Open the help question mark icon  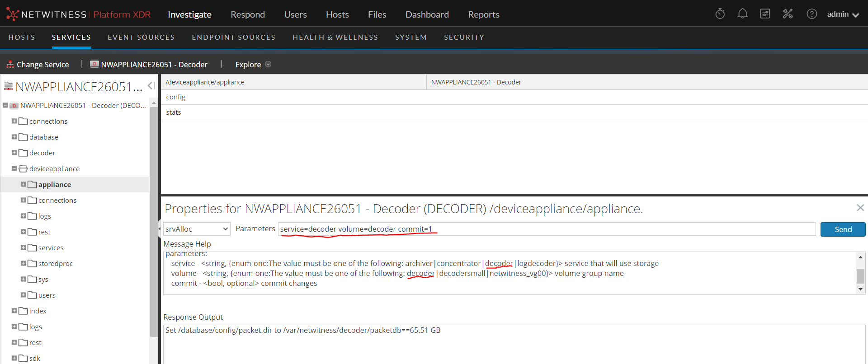(x=811, y=14)
